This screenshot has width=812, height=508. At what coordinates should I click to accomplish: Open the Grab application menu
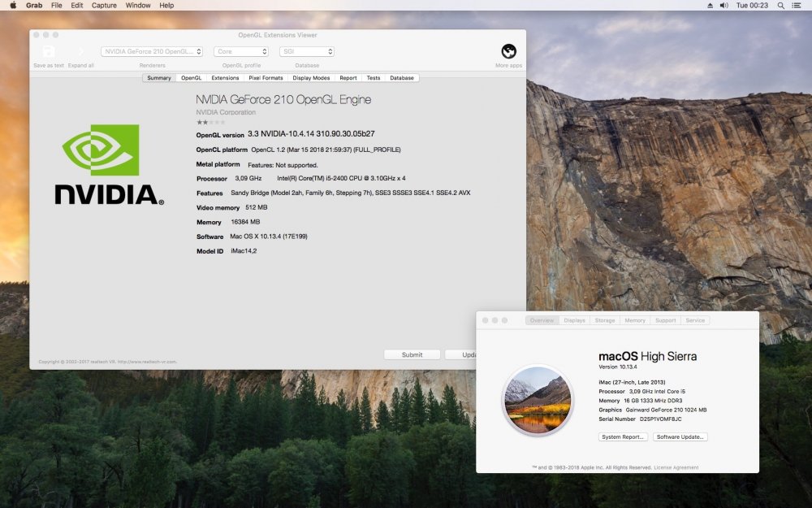pyautogui.click(x=34, y=5)
